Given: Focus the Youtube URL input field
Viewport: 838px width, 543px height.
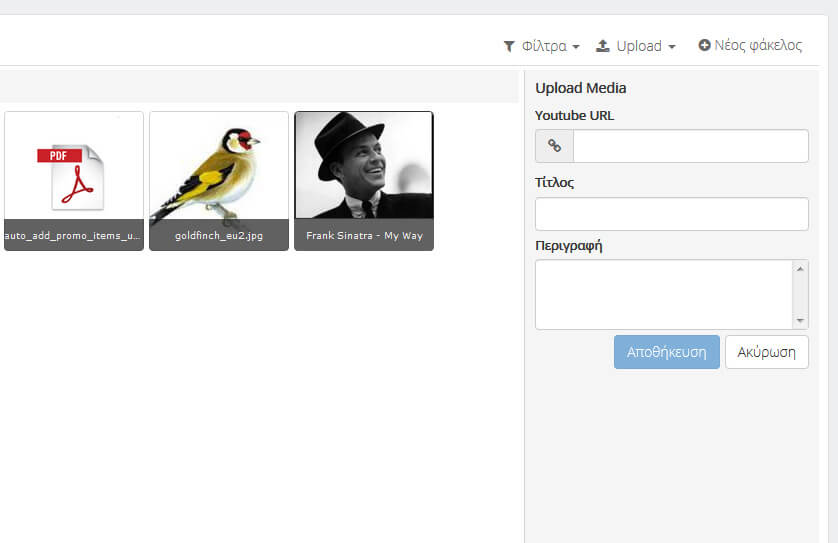Looking at the screenshot, I should click(x=690, y=145).
